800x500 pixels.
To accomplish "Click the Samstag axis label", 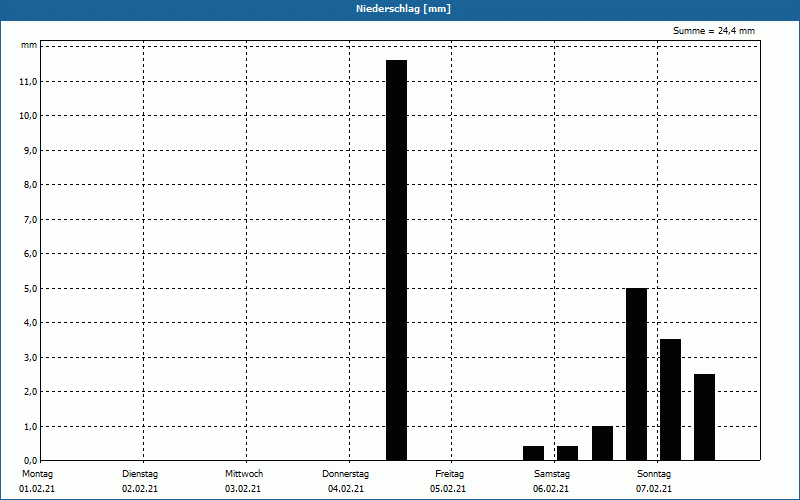I will (552, 474).
